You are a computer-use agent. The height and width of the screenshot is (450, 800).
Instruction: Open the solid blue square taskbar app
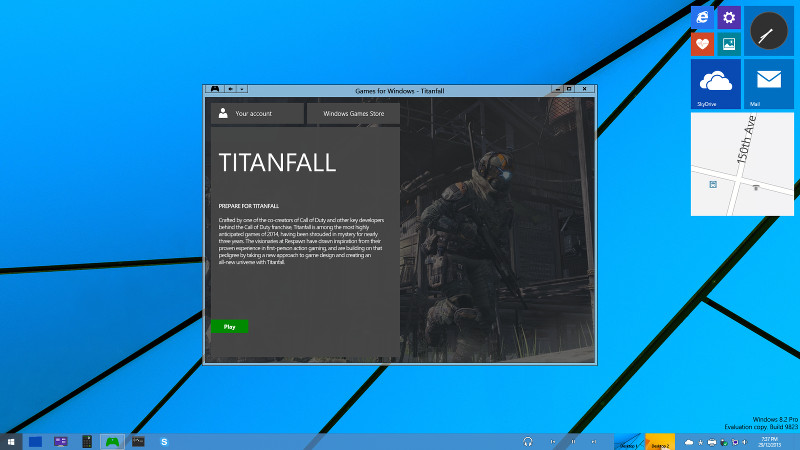(35, 442)
